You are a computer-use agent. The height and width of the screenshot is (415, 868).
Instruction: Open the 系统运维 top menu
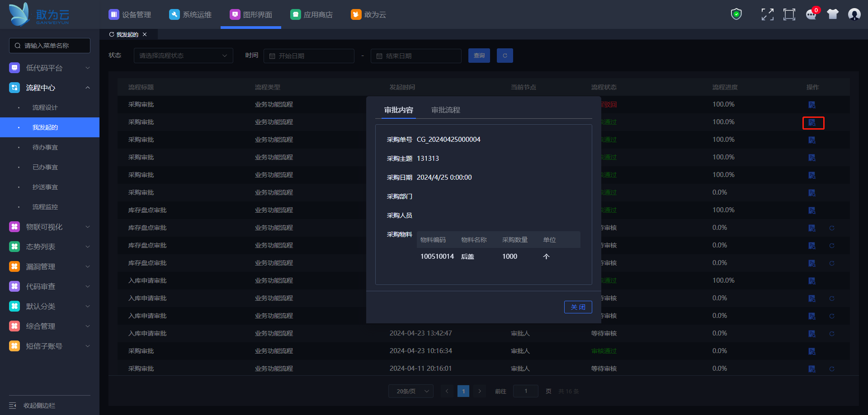(x=190, y=14)
